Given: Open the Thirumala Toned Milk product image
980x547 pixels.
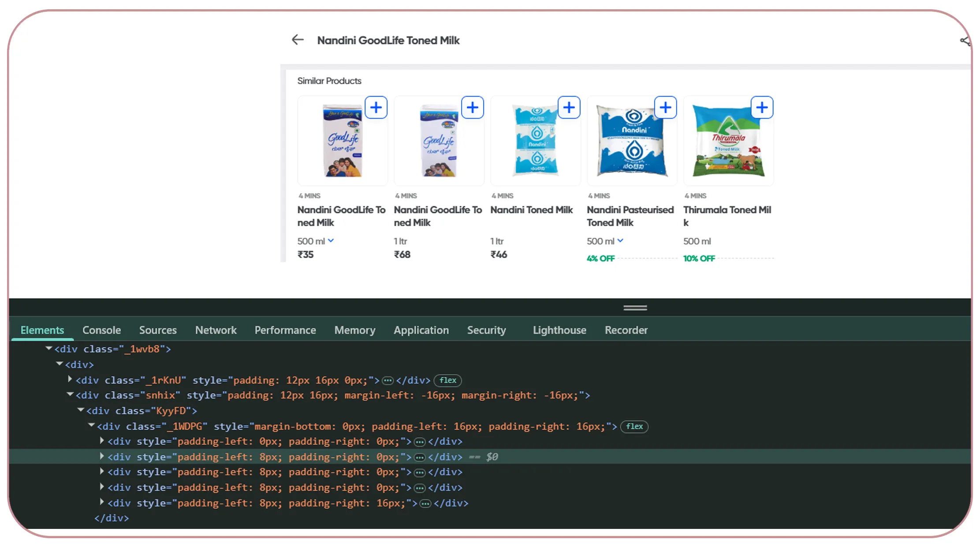Looking at the screenshot, I should point(729,141).
